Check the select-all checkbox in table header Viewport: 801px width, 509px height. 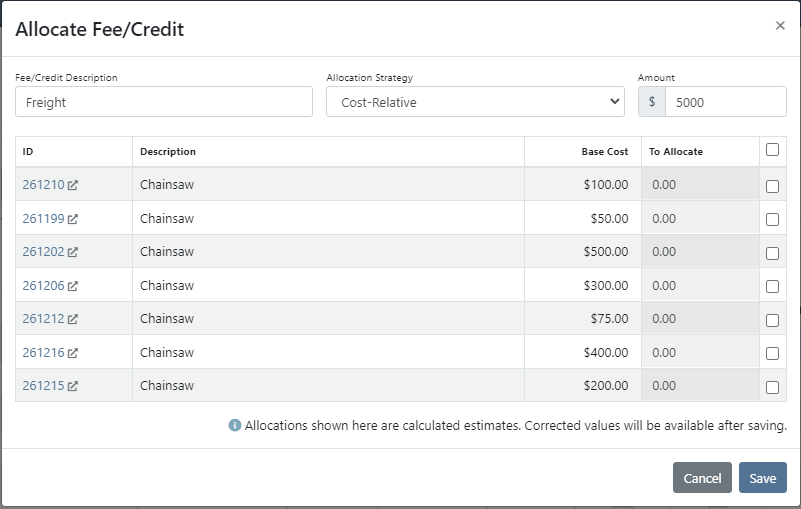coord(772,150)
